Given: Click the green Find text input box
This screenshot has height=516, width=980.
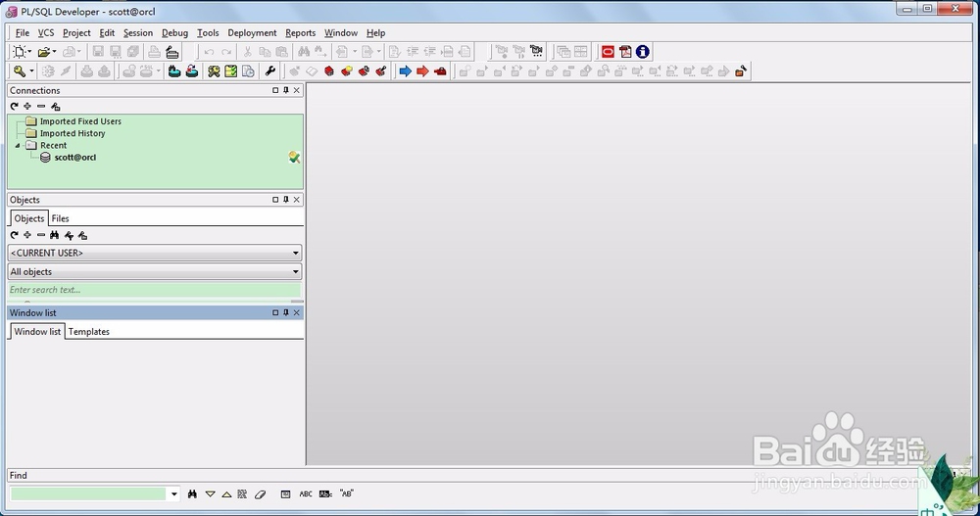Looking at the screenshot, I should click(88, 494).
